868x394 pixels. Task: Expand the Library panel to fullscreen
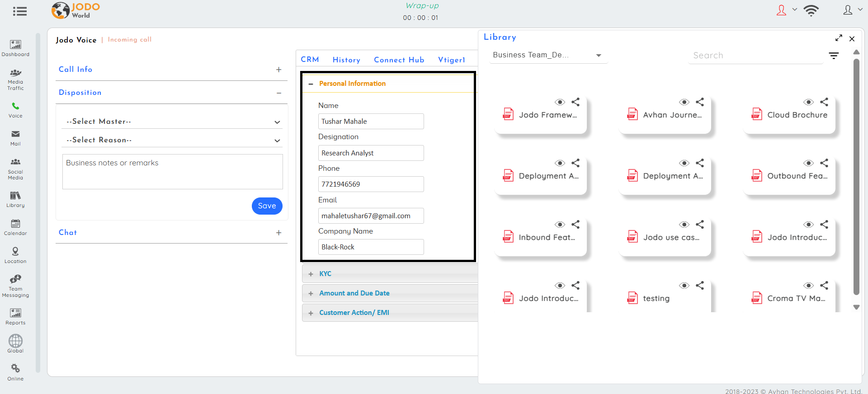[x=839, y=38]
